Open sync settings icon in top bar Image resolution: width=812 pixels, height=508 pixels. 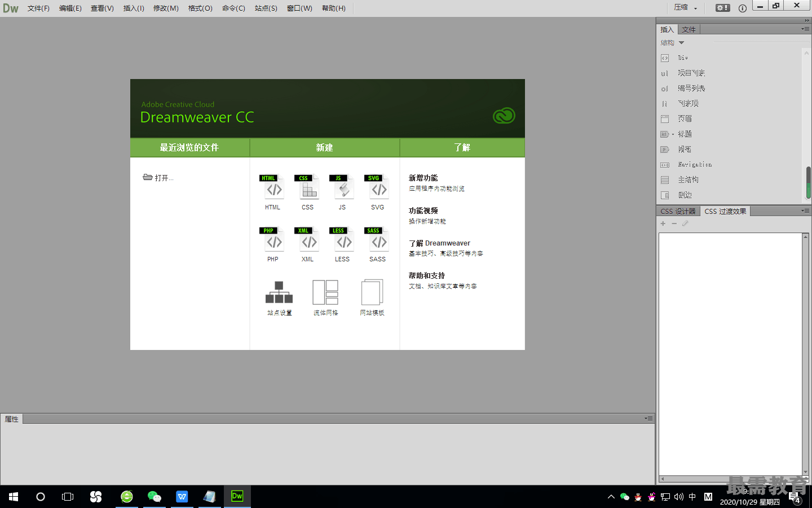[x=723, y=8]
